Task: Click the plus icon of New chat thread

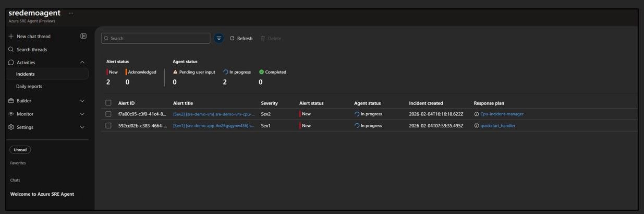Action: point(11,37)
